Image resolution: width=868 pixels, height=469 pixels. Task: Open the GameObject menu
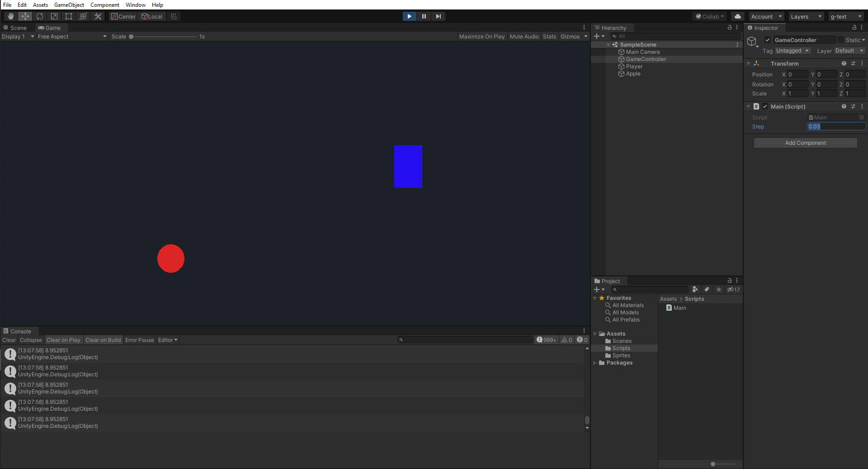click(x=69, y=5)
